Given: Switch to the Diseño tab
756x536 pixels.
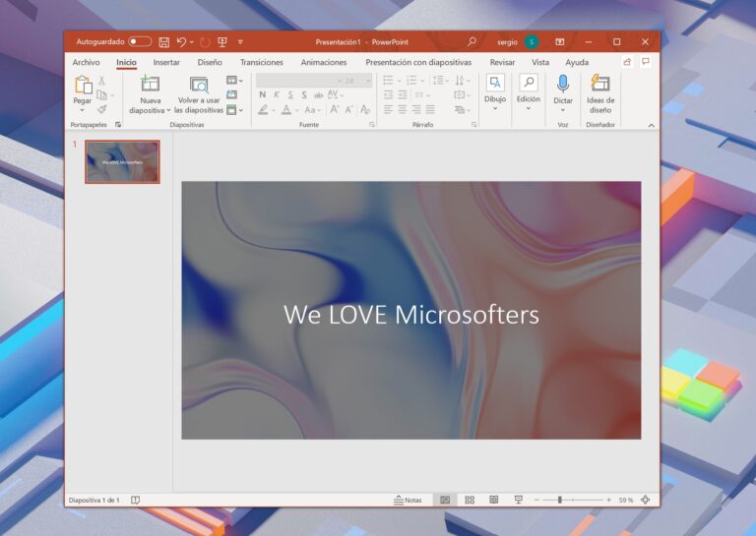Looking at the screenshot, I should 210,62.
